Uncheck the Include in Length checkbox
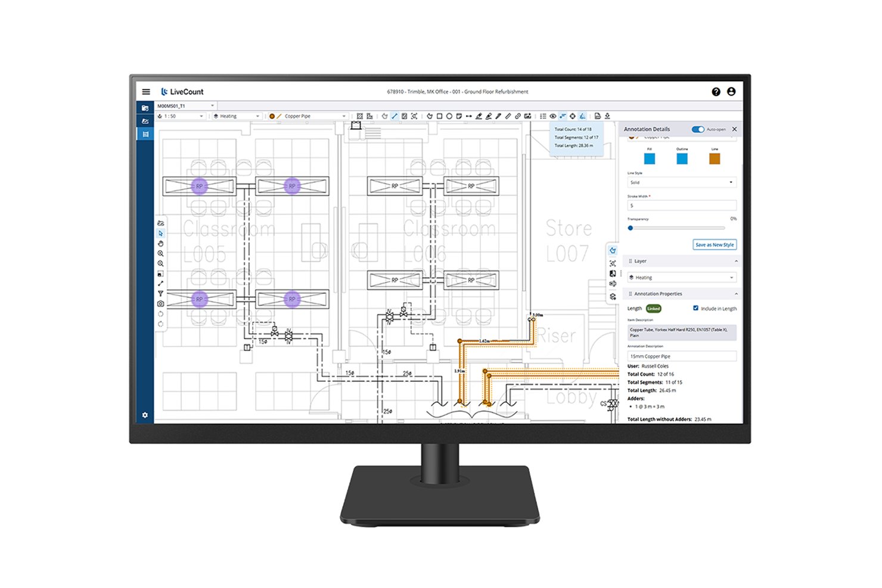 click(x=695, y=308)
